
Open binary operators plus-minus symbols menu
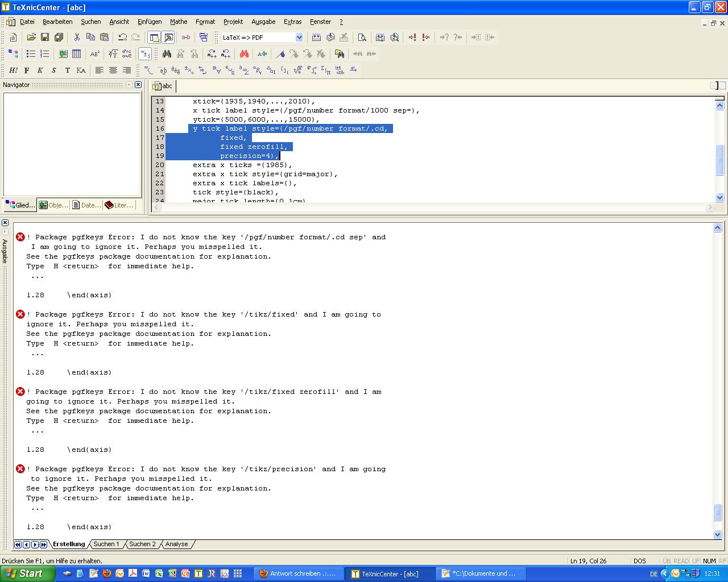point(189,70)
